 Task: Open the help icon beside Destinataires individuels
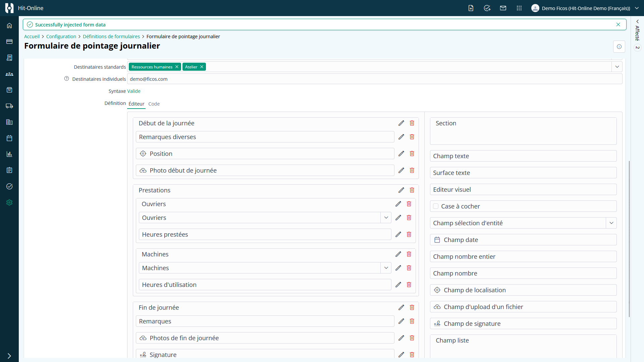click(66, 79)
